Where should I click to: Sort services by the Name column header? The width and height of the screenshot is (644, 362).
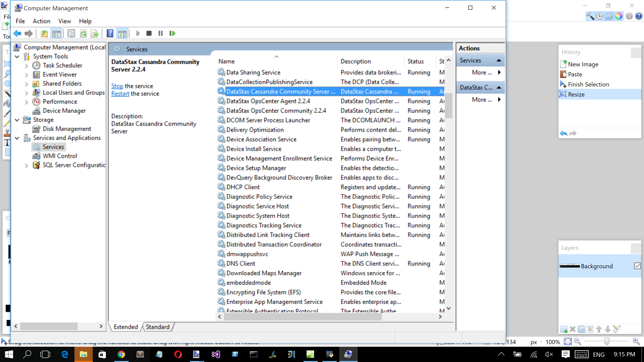point(276,61)
